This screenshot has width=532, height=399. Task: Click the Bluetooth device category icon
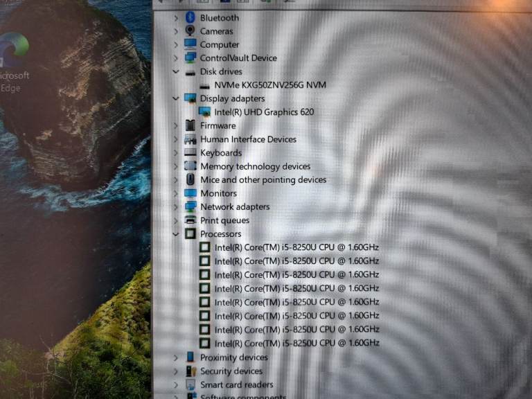click(x=190, y=17)
